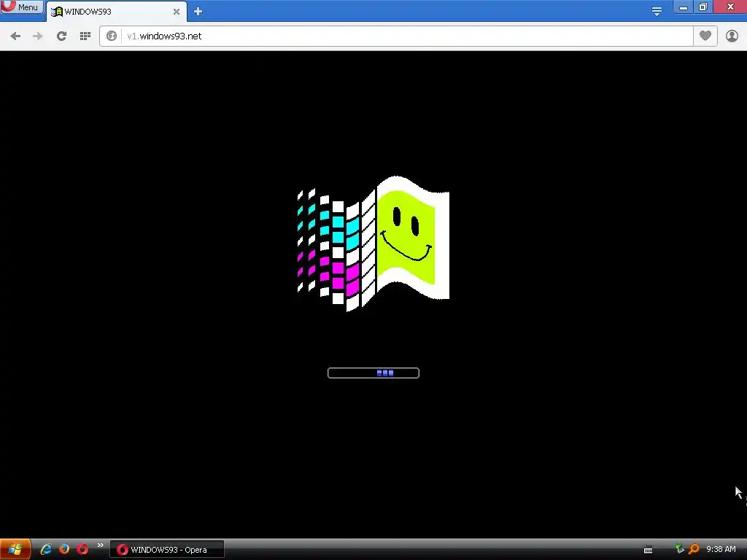Image resolution: width=747 pixels, height=560 pixels.
Task: Click the boot loading progress bar
Action: coord(373,373)
